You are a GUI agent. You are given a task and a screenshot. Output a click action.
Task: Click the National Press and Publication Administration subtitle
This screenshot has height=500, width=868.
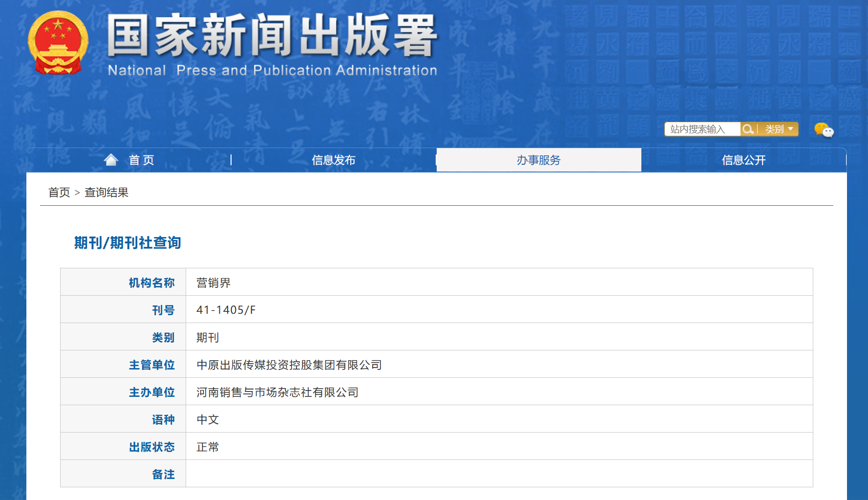[x=272, y=70]
